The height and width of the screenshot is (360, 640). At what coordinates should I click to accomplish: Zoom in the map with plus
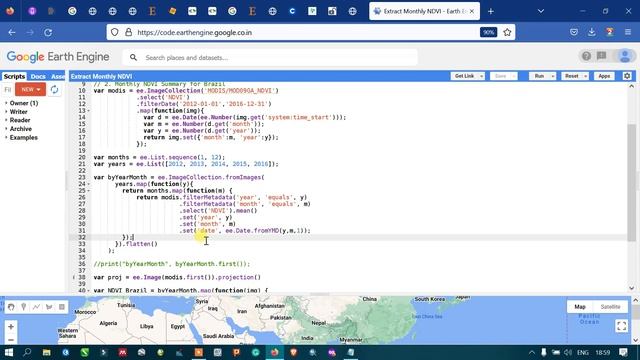tap(11, 327)
